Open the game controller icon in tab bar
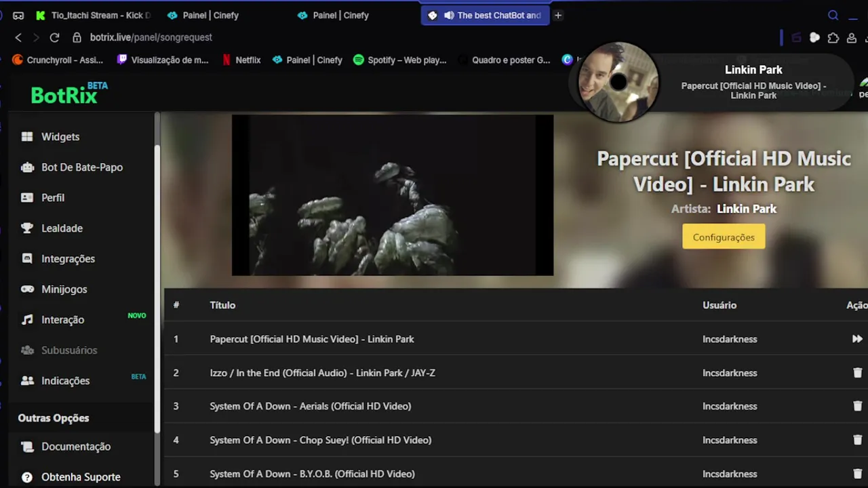This screenshot has width=868, height=488. click(18, 15)
